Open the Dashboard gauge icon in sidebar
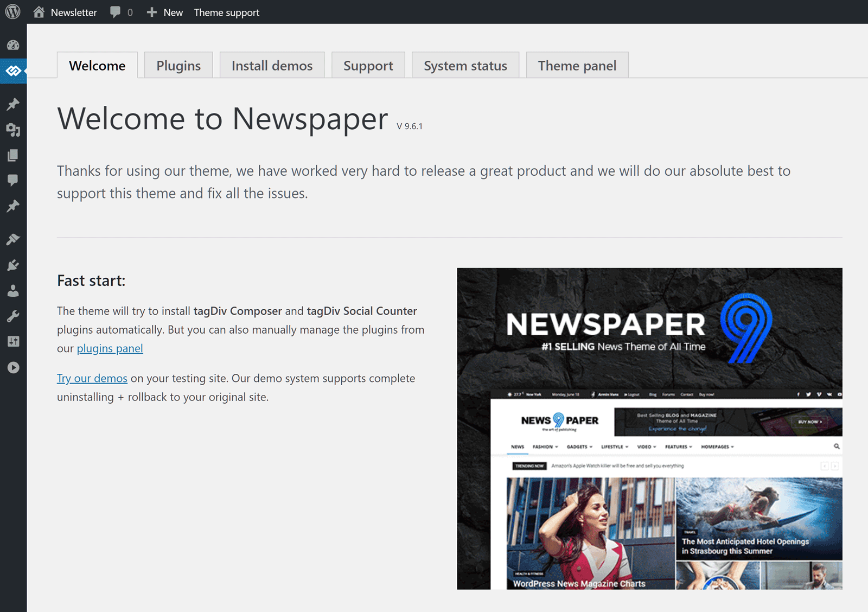The height and width of the screenshot is (612, 868). pyautogui.click(x=13, y=45)
